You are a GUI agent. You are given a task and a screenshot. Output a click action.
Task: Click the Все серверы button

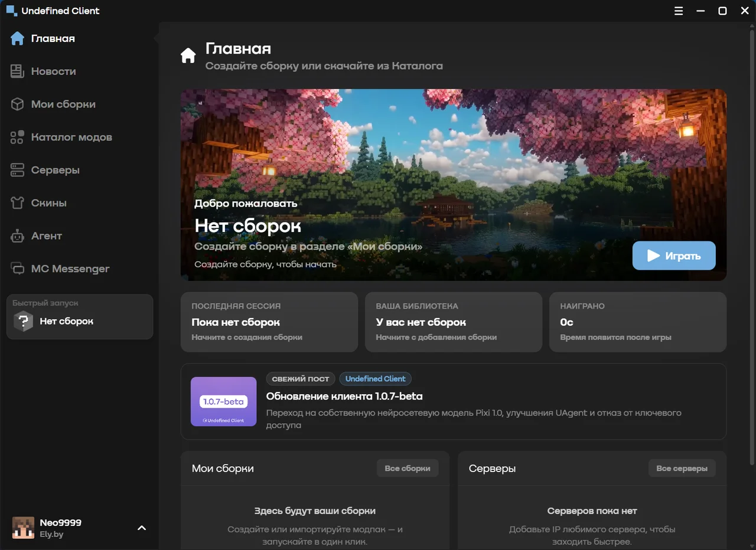(682, 469)
